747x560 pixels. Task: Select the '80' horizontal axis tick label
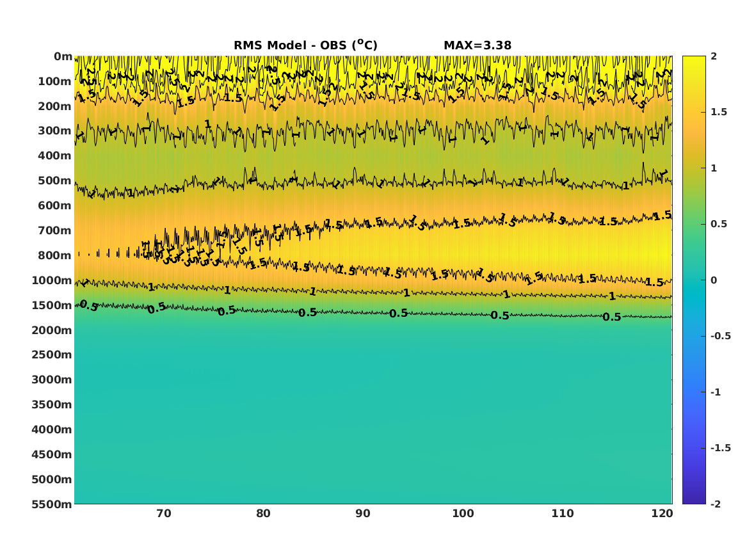click(264, 513)
